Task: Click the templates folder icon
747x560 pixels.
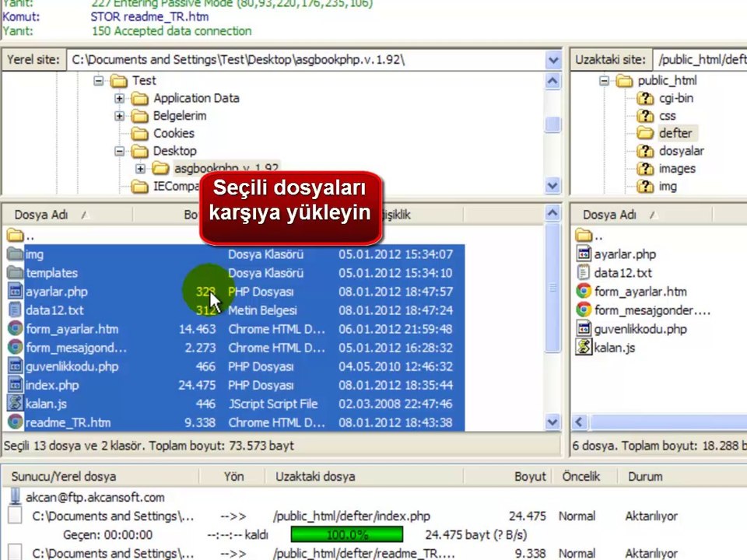Action: (x=16, y=272)
